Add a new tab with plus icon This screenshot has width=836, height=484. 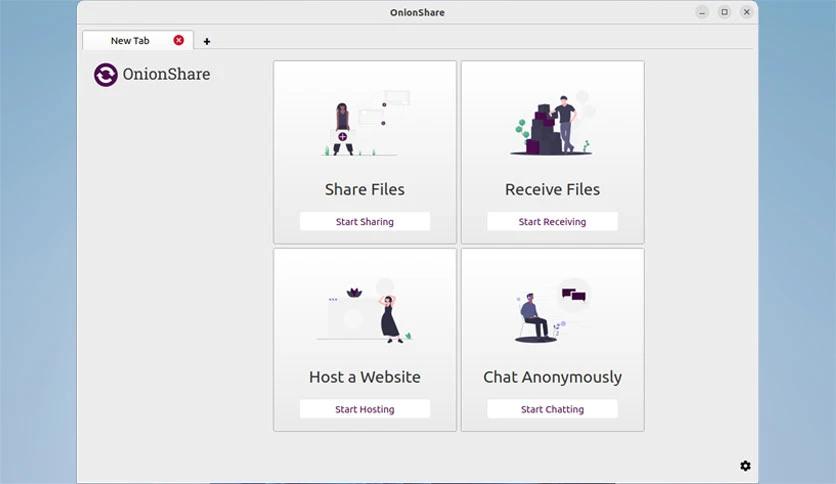[x=207, y=41]
